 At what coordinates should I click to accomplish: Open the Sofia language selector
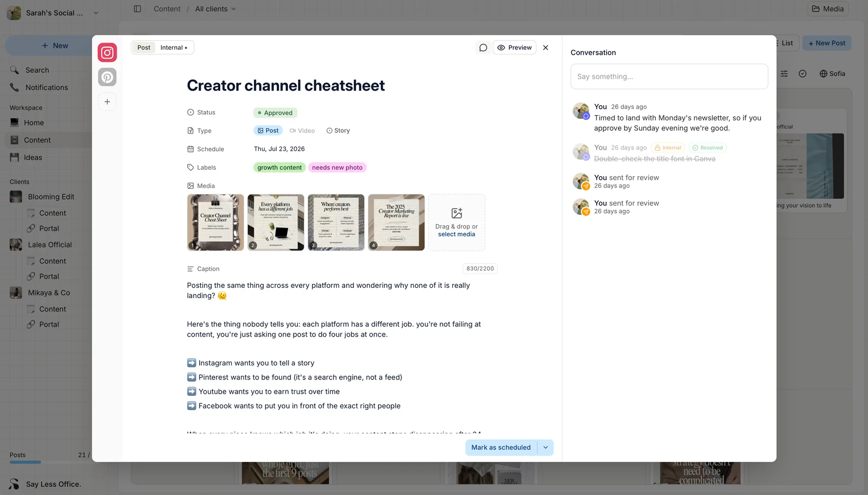coord(832,74)
